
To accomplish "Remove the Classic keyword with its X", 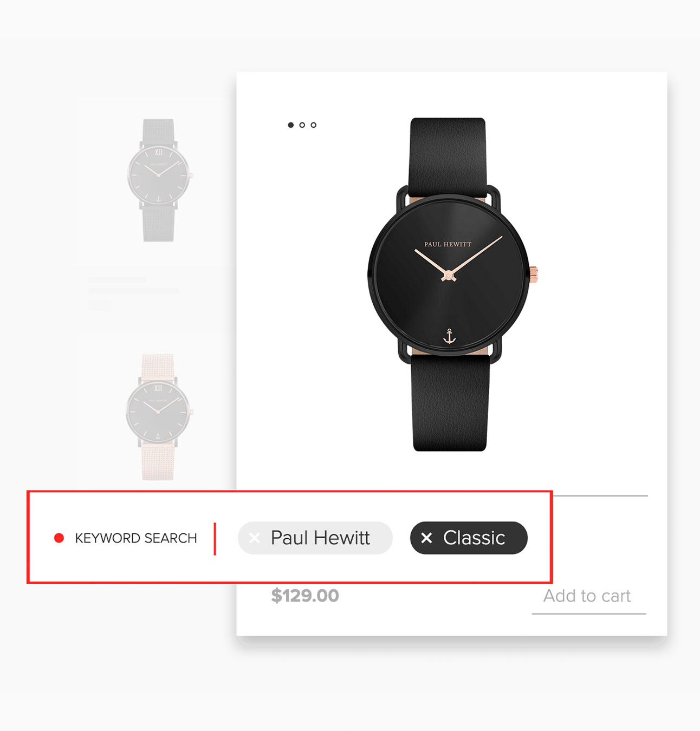I will pyautogui.click(x=427, y=538).
